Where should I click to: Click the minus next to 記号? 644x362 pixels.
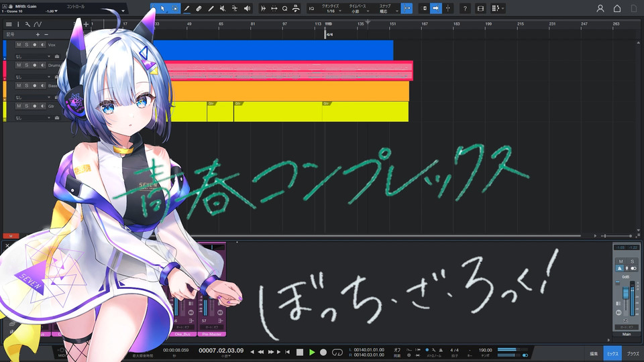tap(46, 34)
